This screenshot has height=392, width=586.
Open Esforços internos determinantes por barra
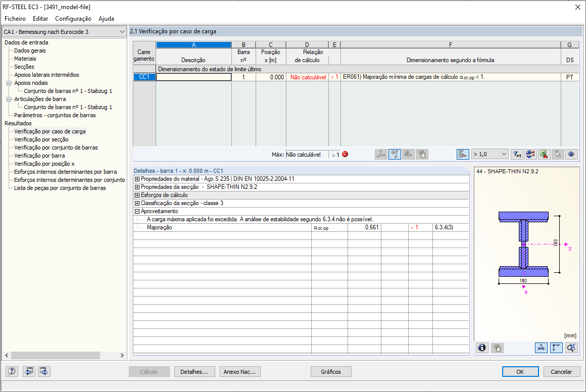(65, 172)
